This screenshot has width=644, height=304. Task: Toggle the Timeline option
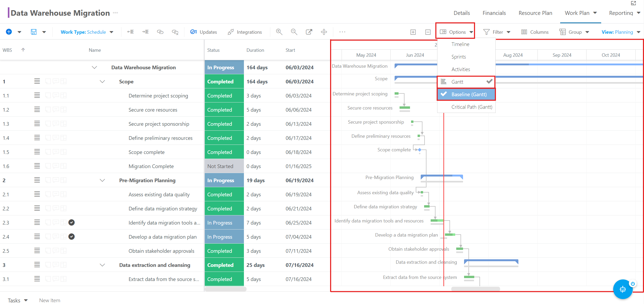[x=466, y=44]
